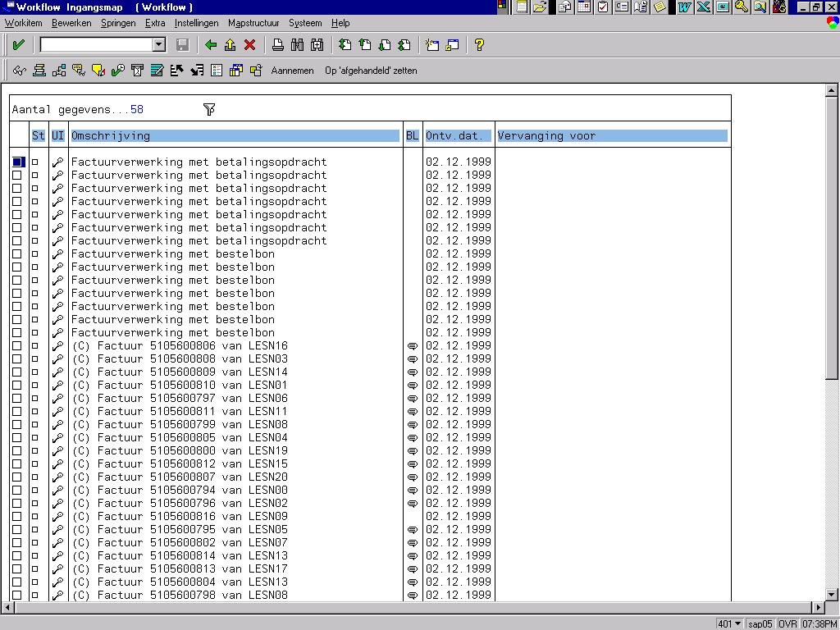Image resolution: width=840 pixels, height=630 pixels.
Task: Click the binoculars Find icon
Action: [297, 45]
